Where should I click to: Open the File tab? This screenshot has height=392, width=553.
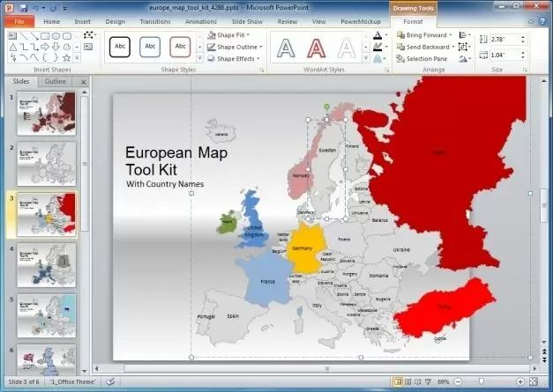click(x=19, y=20)
